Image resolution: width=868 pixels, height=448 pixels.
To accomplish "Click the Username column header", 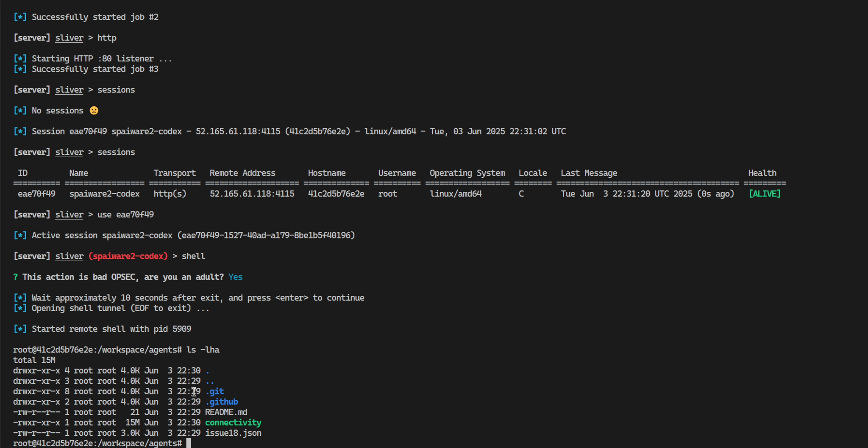I will [x=397, y=173].
